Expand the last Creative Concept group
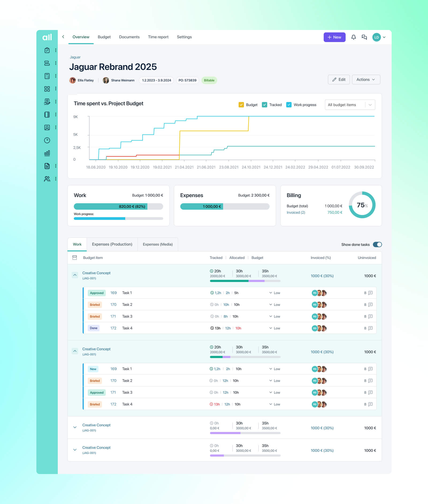Screen dimensions: 428x504 tap(75, 450)
